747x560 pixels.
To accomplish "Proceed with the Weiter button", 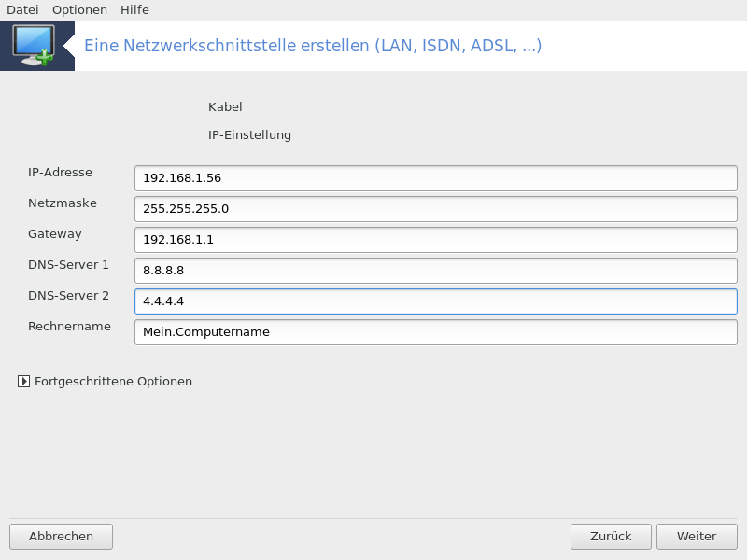I will 697,537.
